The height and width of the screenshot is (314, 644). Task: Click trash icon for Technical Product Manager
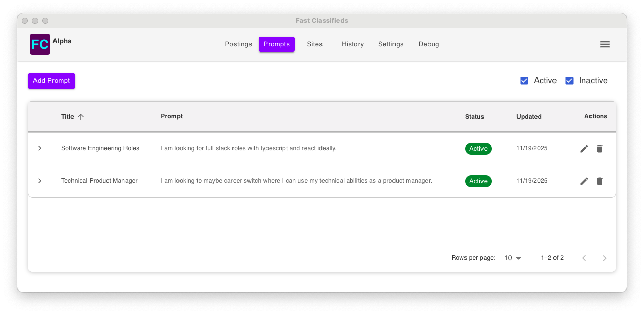tap(599, 181)
